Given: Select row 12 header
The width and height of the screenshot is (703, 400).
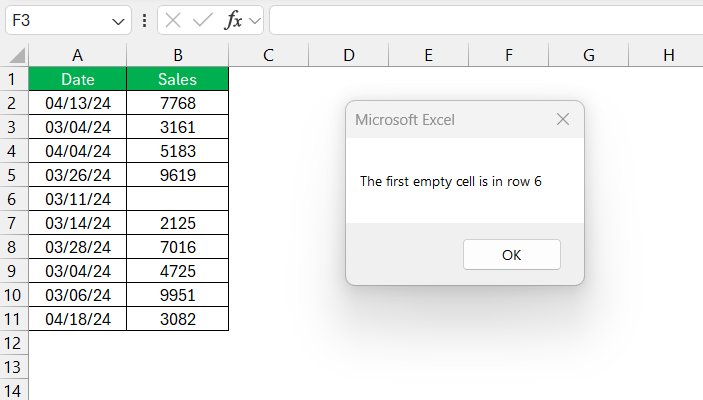Looking at the screenshot, I should (14, 343).
